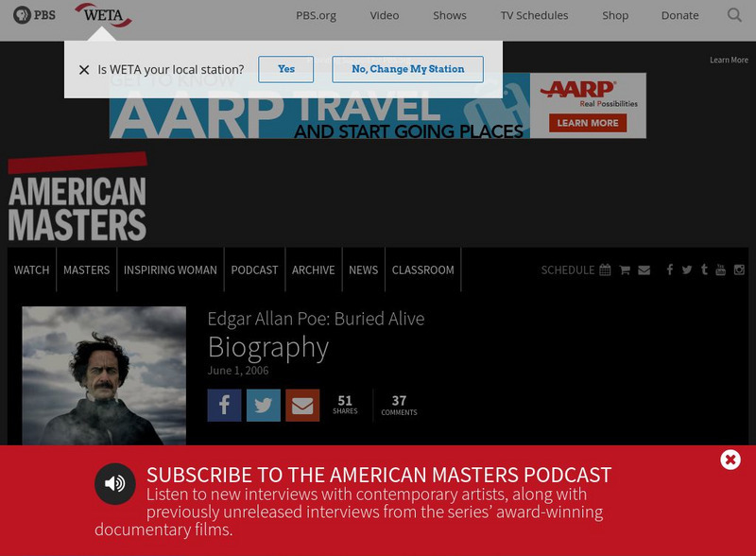Open the schedule calendar icon
The image size is (756, 556).
pos(605,269)
